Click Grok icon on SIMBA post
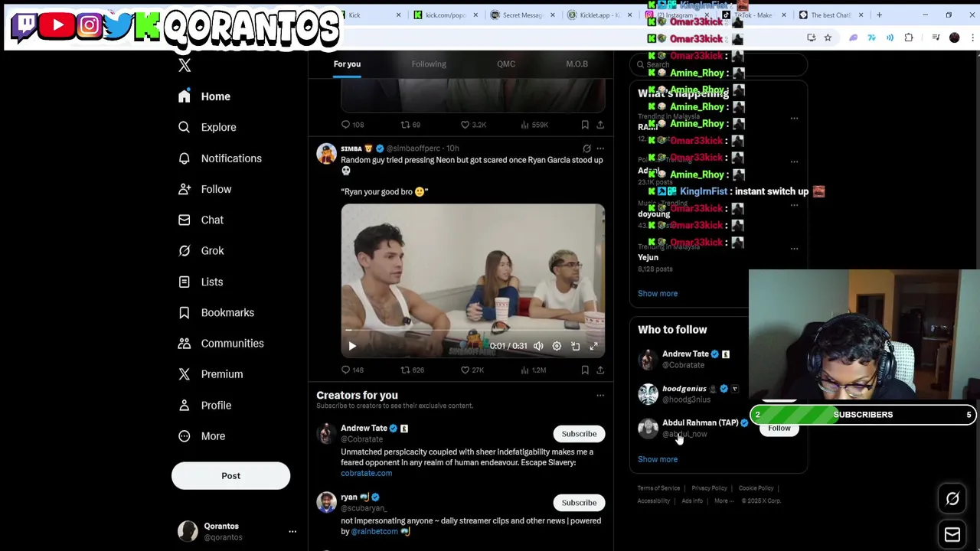The image size is (980, 551). tap(586, 148)
